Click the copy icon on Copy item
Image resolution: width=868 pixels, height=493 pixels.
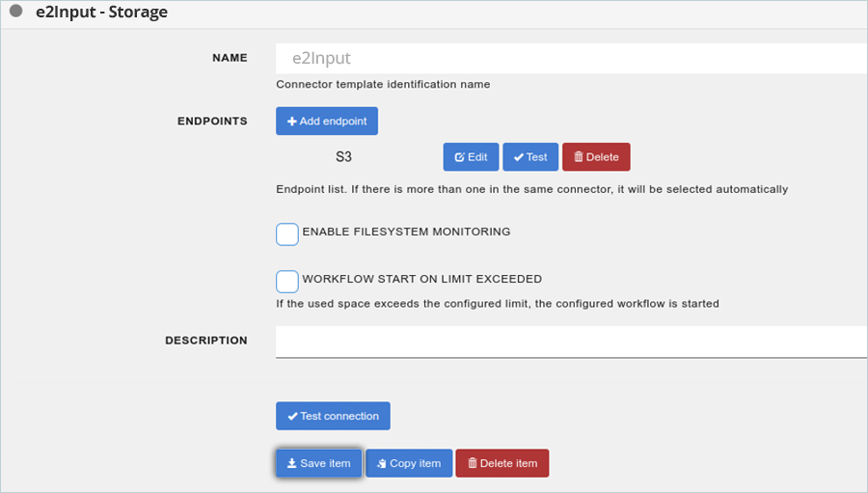pos(381,464)
